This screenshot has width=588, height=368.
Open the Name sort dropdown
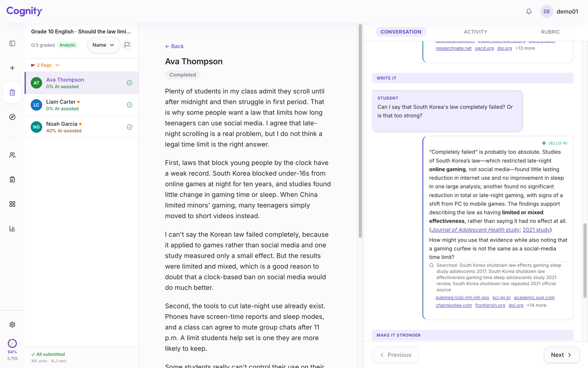tap(104, 45)
